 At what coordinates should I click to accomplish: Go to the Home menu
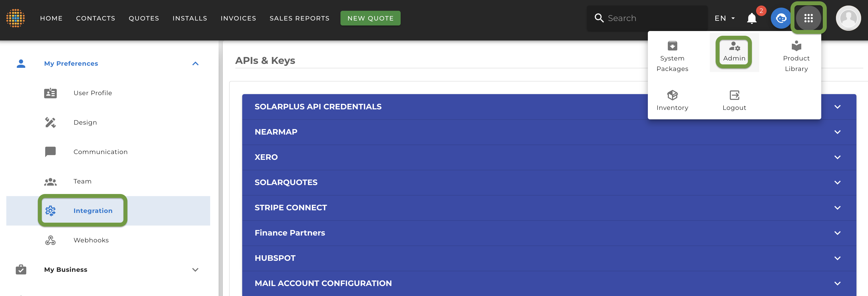[x=51, y=18]
